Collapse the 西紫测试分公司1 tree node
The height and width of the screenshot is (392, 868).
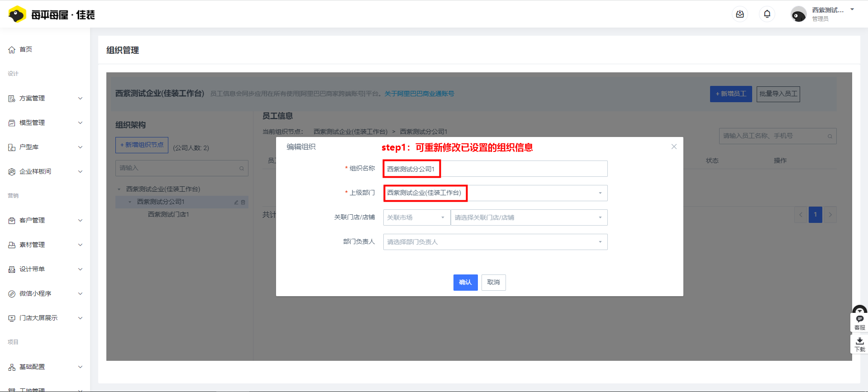[130, 202]
